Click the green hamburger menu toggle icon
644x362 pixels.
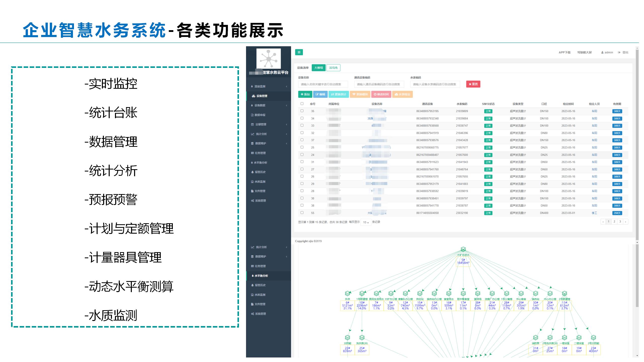(x=299, y=52)
